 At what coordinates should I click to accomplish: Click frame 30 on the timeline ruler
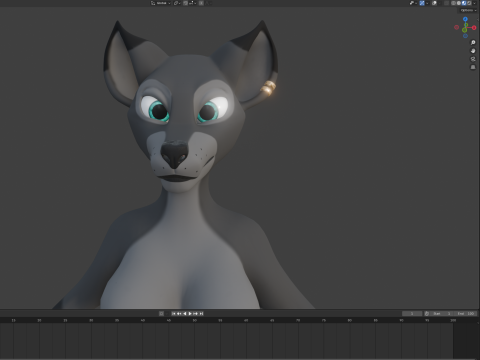click(91, 320)
